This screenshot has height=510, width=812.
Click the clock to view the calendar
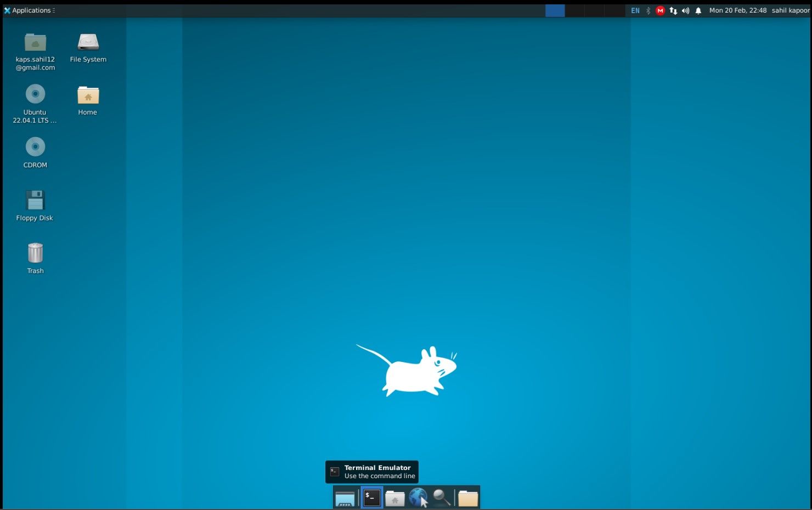pyautogui.click(x=738, y=10)
